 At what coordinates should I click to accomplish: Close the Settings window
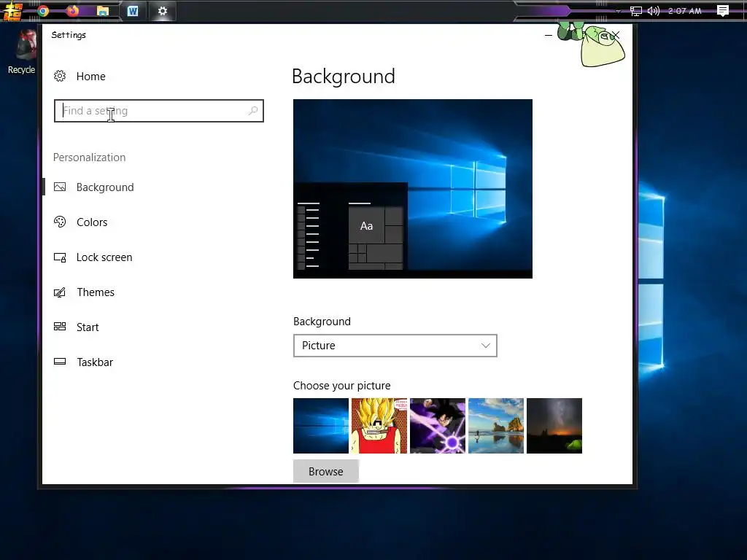[616, 35]
